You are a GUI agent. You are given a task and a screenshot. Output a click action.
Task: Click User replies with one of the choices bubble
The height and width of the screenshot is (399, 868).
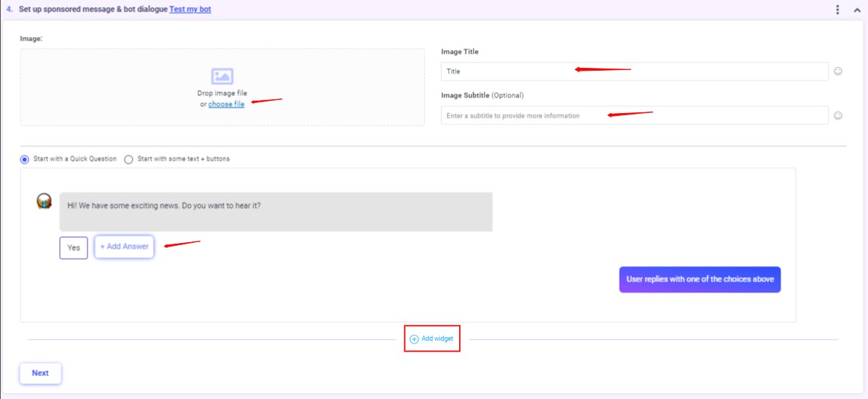pos(700,279)
